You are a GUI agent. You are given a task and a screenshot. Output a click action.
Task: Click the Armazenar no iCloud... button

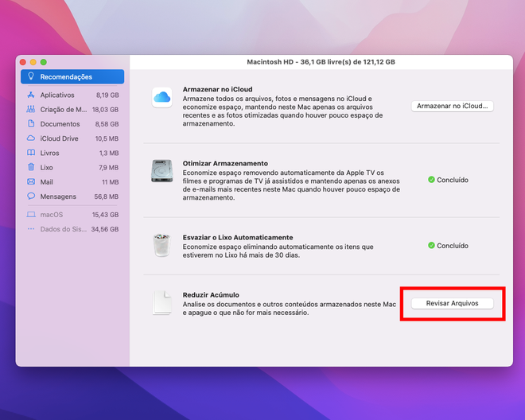452,106
